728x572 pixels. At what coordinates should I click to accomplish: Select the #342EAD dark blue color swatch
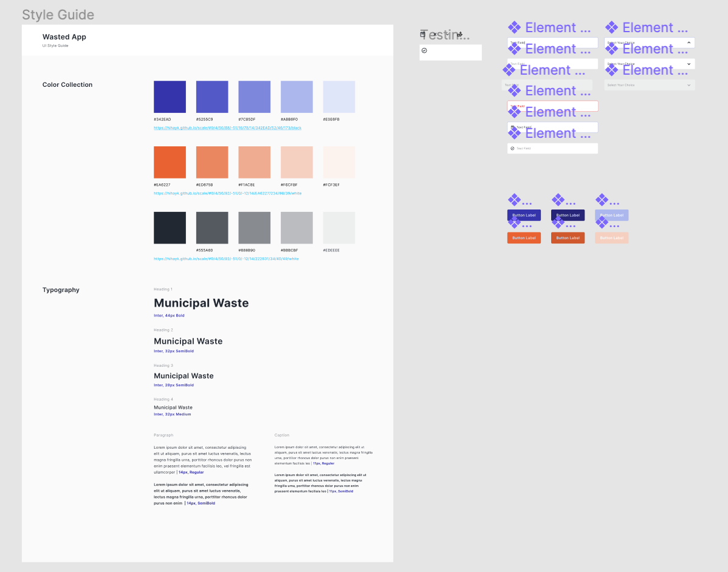point(170,97)
